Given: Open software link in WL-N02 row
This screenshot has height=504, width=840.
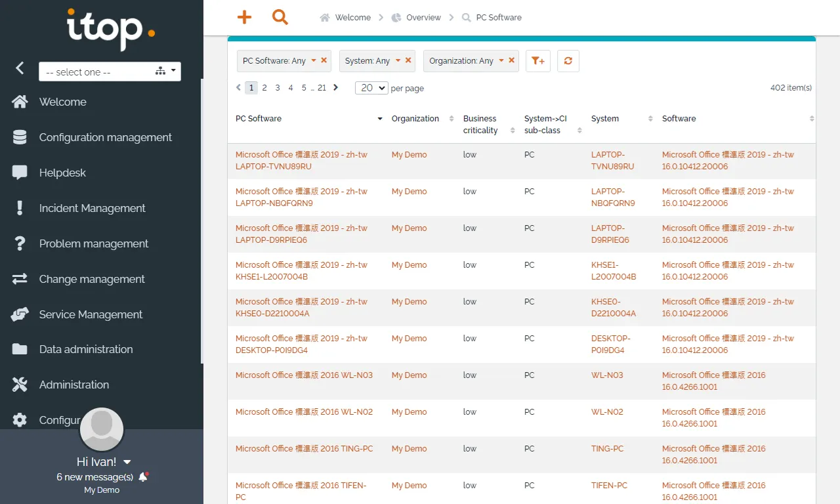Looking at the screenshot, I should [x=713, y=418].
